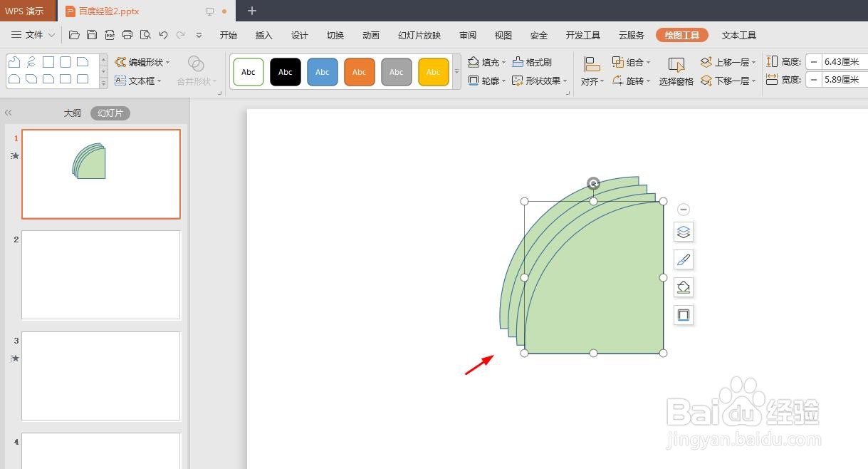Open the 设计 tab
The width and height of the screenshot is (868, 469).
(x=300, y=36)
